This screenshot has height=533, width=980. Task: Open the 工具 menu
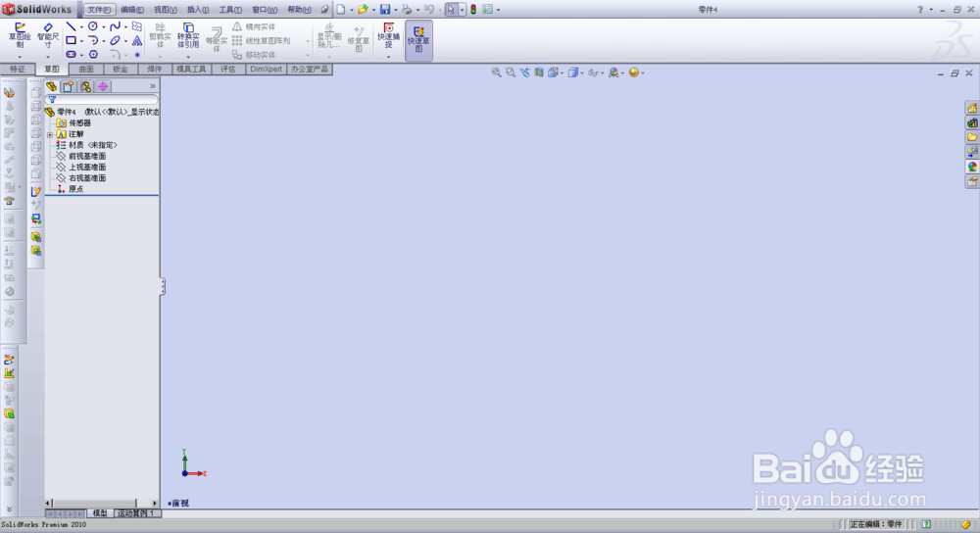tap(230, 10)
